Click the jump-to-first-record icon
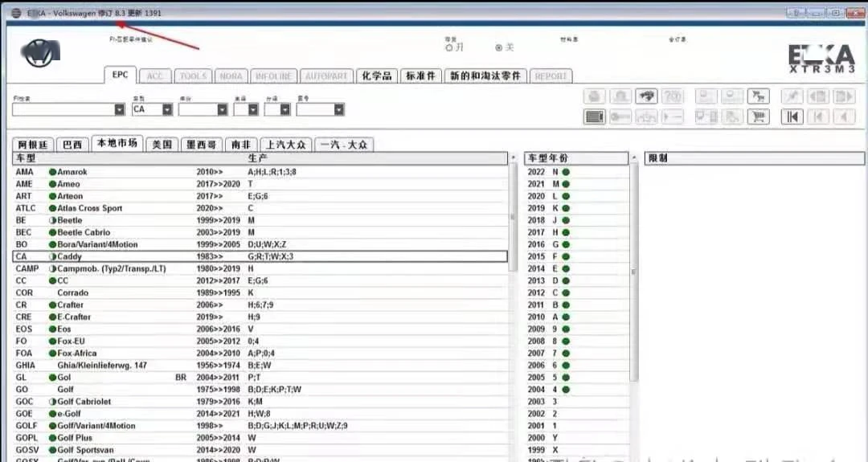 click(792, 117)
